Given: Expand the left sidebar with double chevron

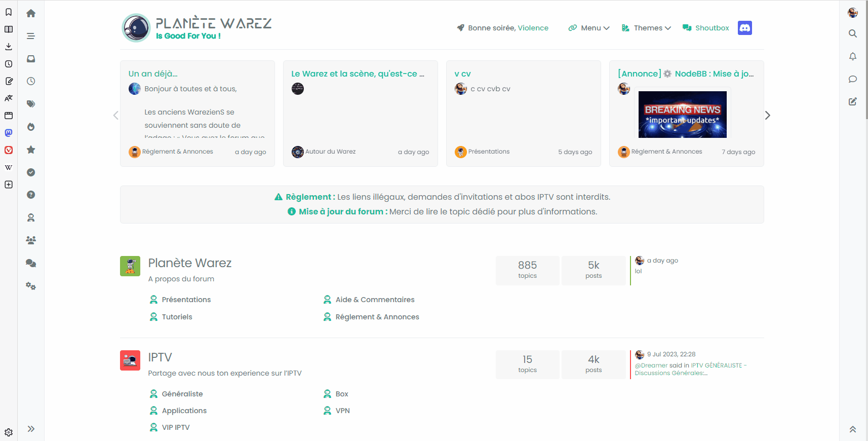Looking at the screenshot, I should [x=31, y=429].
